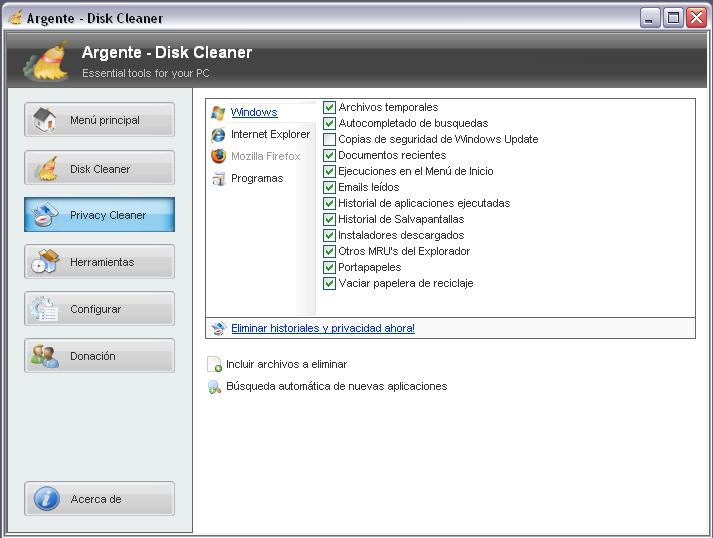Click the Privacy Cleaner button icon

coord(45,215)
